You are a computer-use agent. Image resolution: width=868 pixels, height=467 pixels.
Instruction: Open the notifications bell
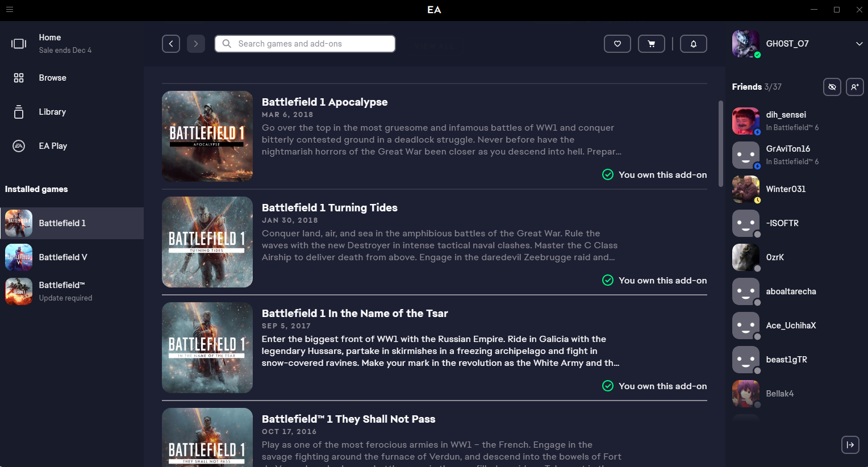pyautogui.click(x=694, y=44)
